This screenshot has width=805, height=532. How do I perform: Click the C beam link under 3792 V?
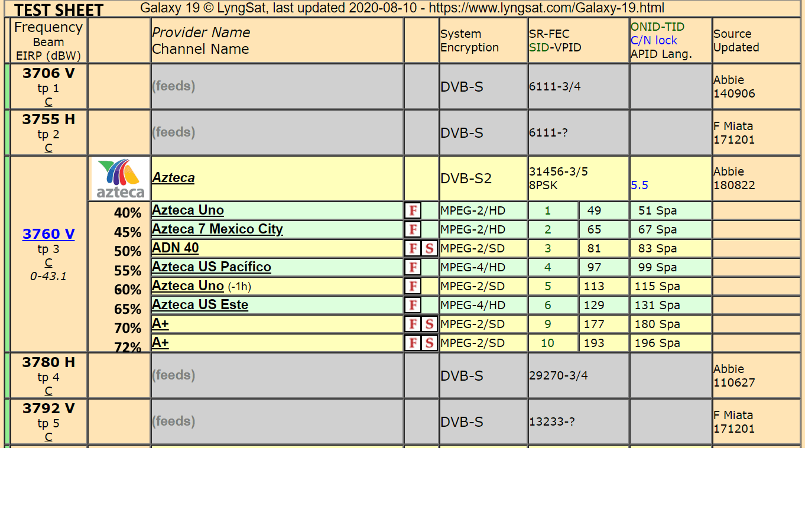pyautogui.click(x=48, y=437)
